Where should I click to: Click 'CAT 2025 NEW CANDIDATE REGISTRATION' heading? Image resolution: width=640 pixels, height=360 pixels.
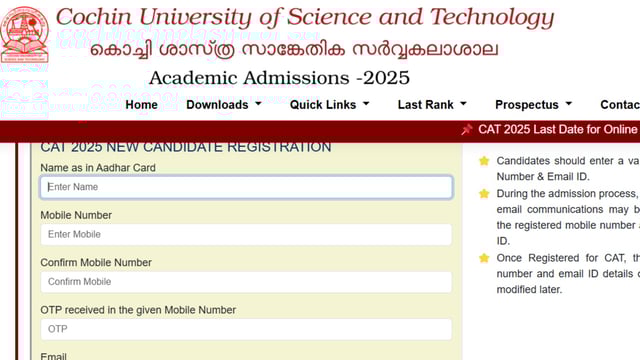186,147
